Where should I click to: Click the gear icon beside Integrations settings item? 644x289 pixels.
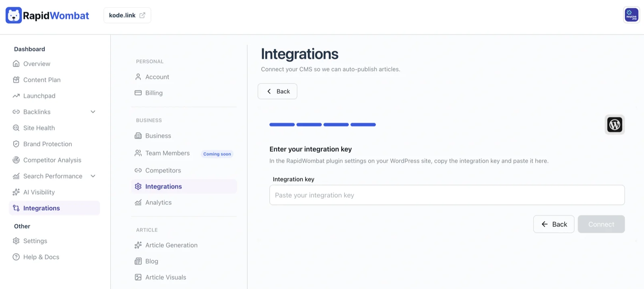click(138, 186)
